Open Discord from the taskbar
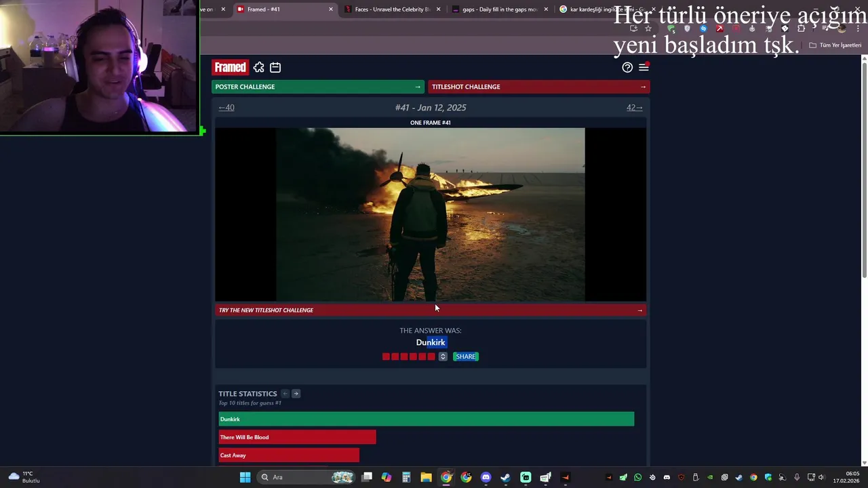868x488 pixels. 486,477
